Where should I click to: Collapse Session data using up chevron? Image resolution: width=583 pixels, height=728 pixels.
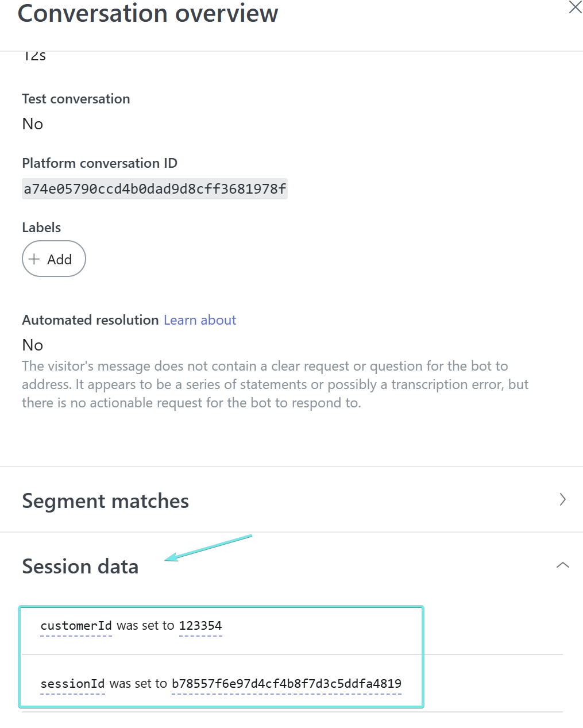click(x=563, y=565)
